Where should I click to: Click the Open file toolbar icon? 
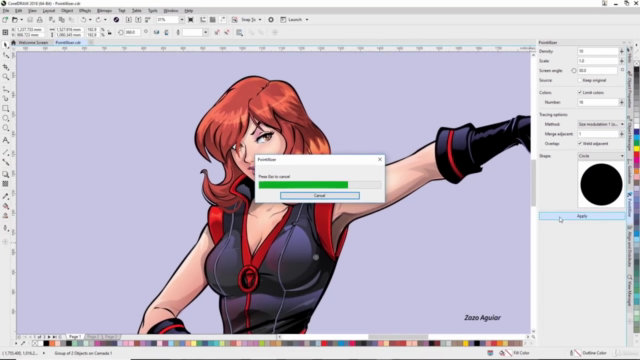coord(15,20)
